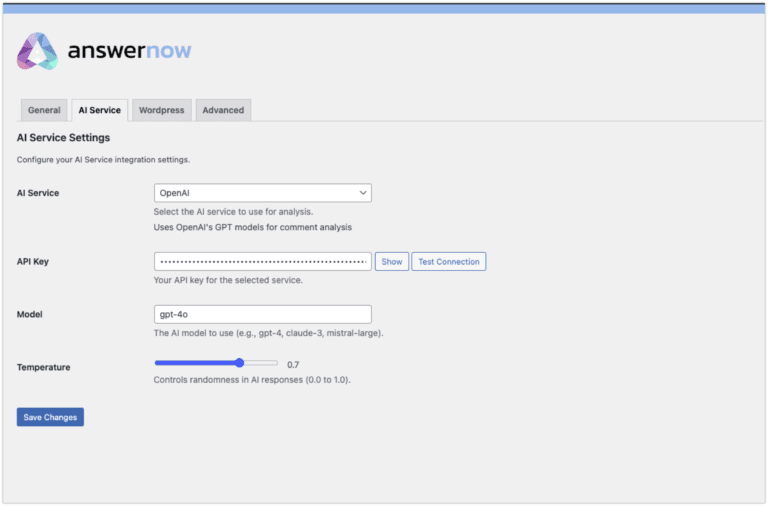768x506 pixels.
Task: Click the Temperature field label
Action: pyautogui.click(x=44, y=367)
